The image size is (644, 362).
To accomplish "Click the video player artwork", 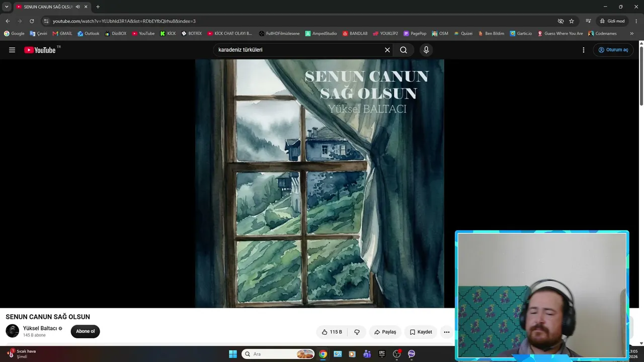I will 319,184.
